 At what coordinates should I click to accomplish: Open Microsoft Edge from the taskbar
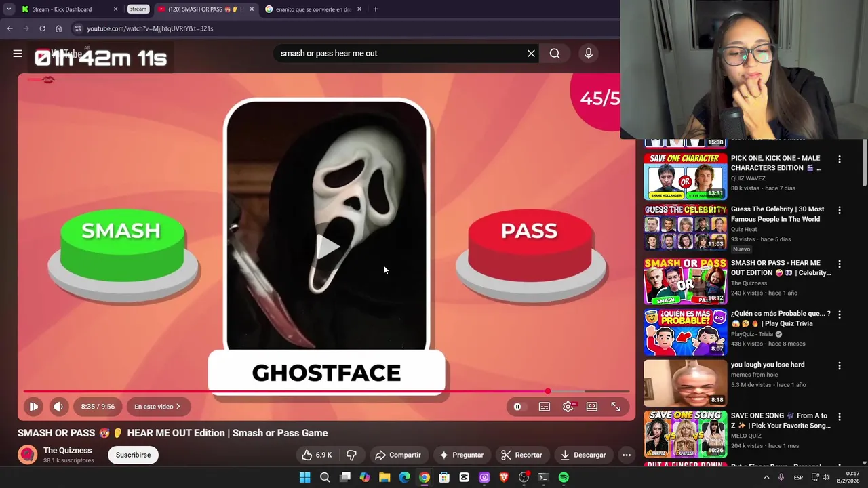pyautogui.click(x=404, y=477)
